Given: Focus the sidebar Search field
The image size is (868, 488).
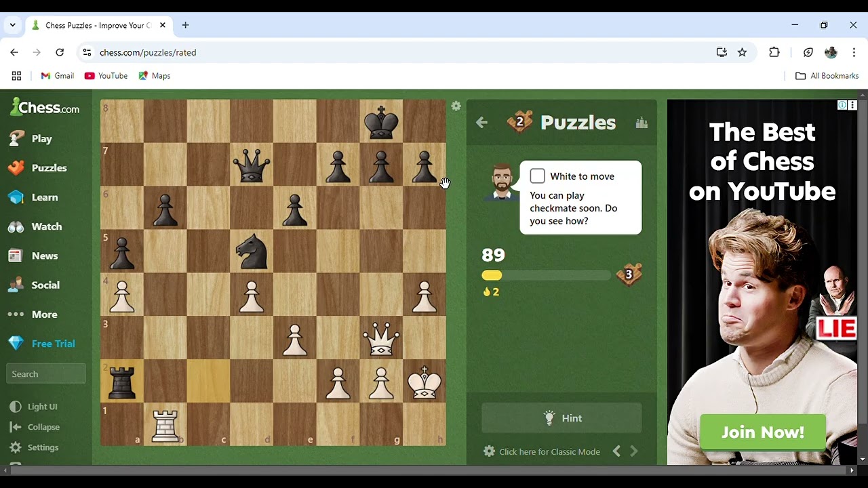Looking at the screenshot, I should 46,374.
